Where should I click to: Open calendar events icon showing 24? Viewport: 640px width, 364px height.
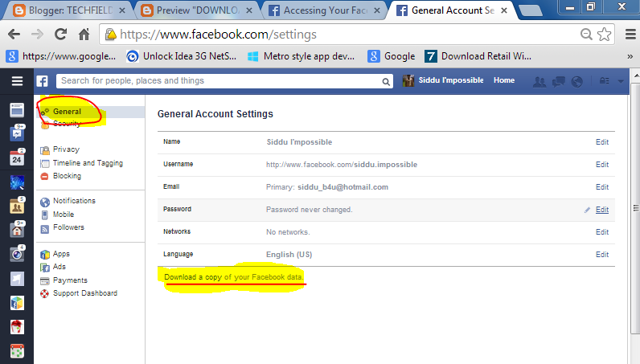(17, 158)
